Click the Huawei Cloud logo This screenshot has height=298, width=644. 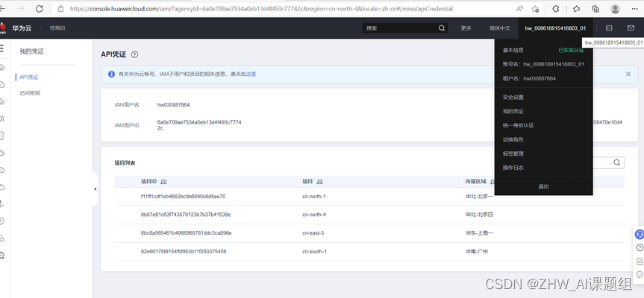(3, 28)
